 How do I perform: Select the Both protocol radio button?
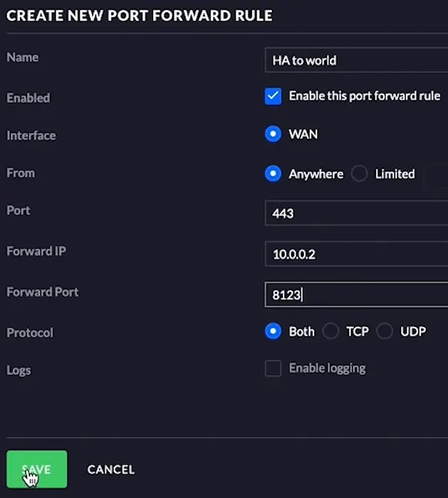pos(273,331)
